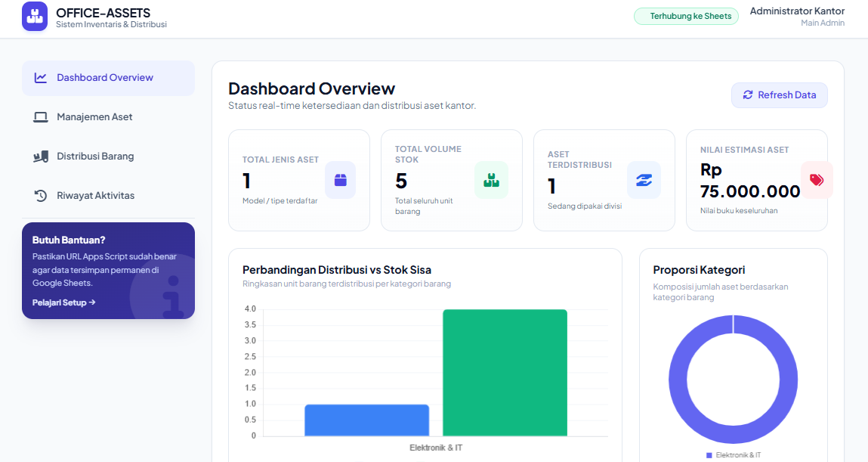Screen dimensions: 868x462
Task: Click the box icon in Total Jenis Aset card
Action: click(341, 180)
